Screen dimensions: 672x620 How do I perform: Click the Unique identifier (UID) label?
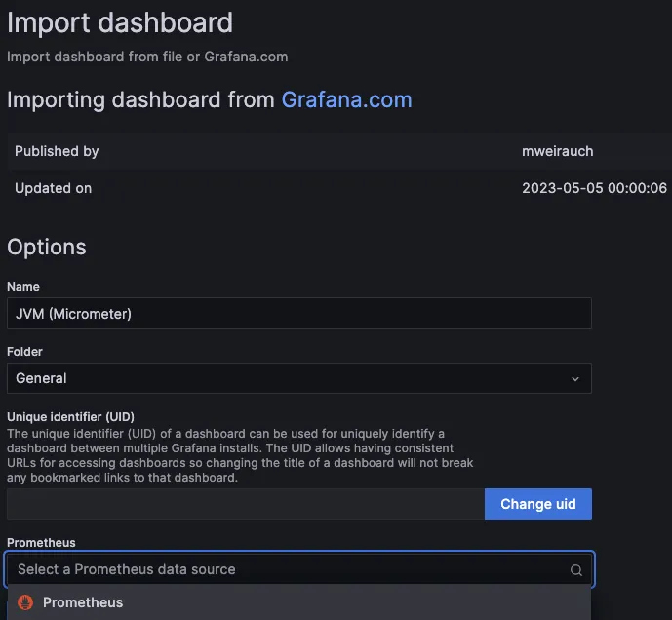tap(70, 417)
